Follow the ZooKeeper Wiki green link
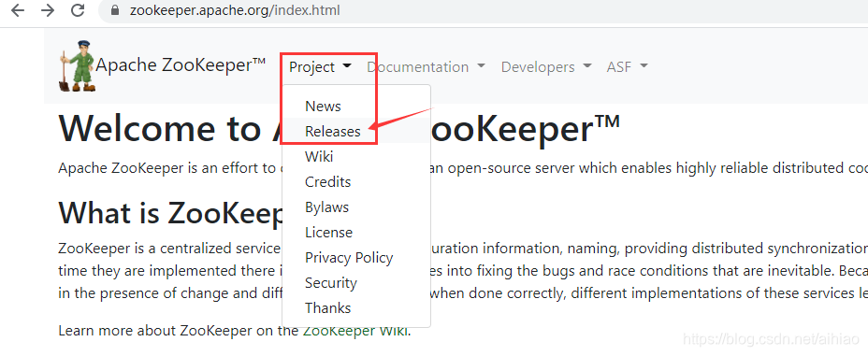 point(355,331)
